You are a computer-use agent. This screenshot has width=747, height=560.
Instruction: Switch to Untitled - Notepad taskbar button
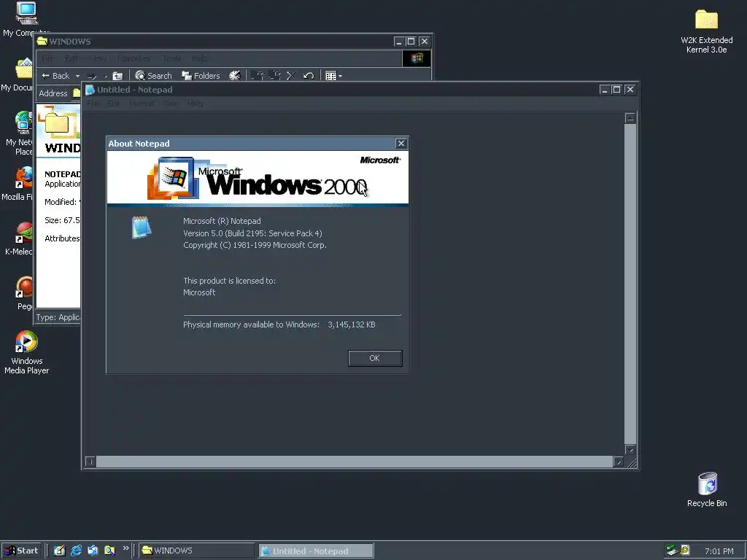[317, 551]
